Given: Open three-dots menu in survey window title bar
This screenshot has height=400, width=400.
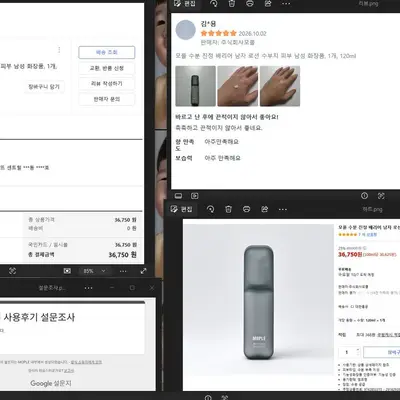Looking at the screenshot, I should pyautogui.click(x=88, y=288).
